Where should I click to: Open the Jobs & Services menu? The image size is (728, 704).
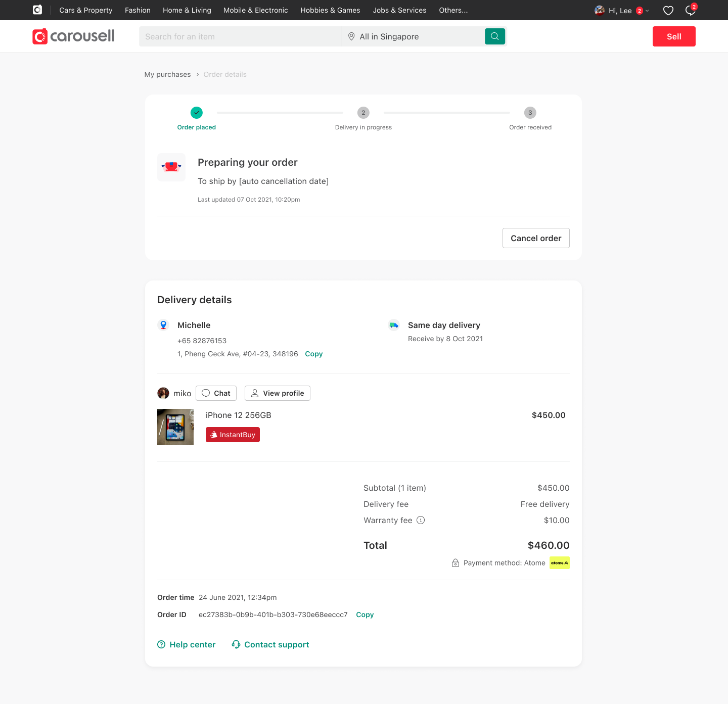(399, 10)
